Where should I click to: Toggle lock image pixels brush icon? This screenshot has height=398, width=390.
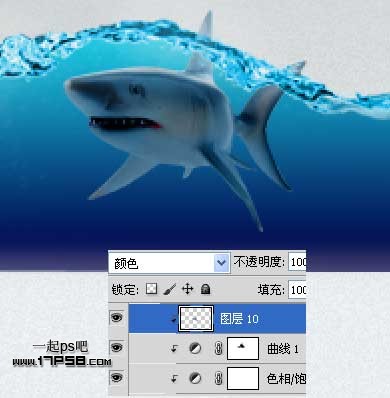tap(170, 289)
